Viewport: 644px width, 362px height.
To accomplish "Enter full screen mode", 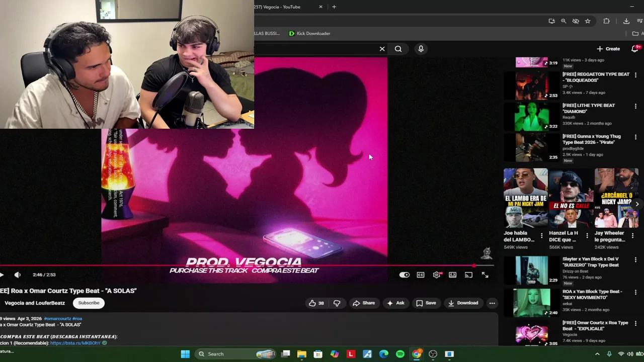I will pos(485,275).
